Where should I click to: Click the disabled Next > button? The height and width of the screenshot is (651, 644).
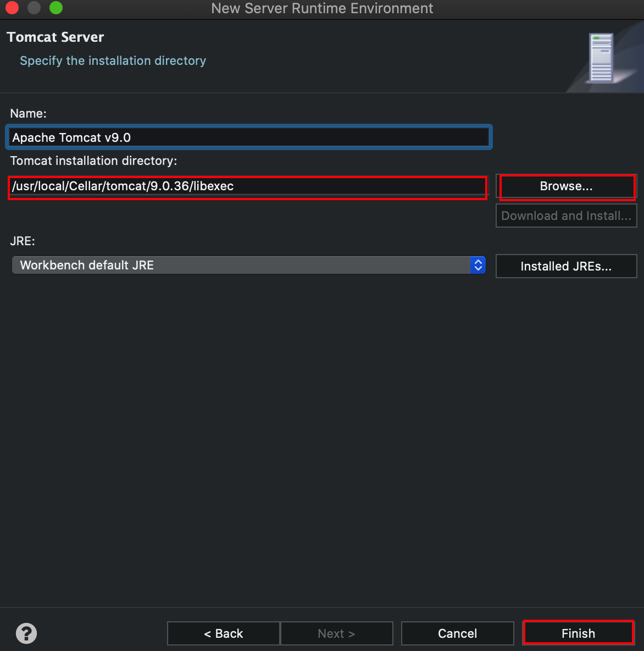[336, 633]
